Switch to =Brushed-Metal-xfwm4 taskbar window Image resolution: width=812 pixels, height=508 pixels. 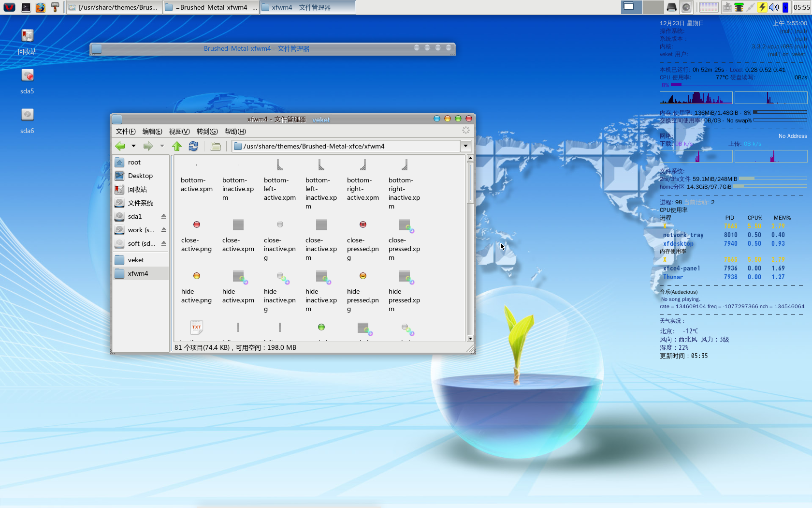click(211, 7)
